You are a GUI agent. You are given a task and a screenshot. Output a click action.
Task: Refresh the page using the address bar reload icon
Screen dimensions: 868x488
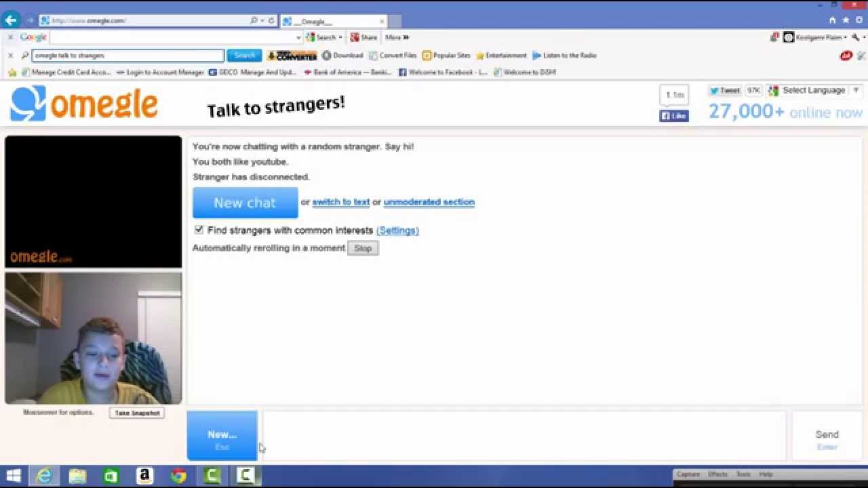[271, 21]
